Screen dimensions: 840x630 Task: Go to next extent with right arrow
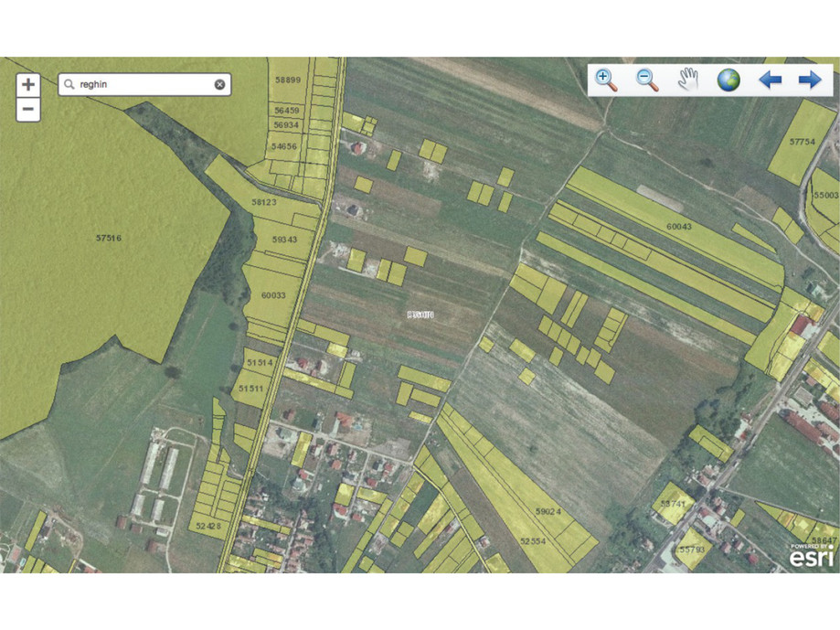pos(810,80)
